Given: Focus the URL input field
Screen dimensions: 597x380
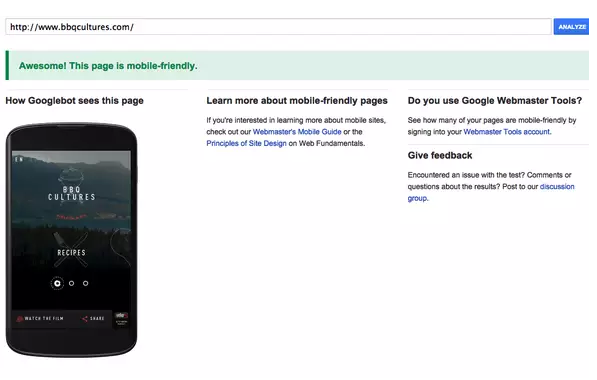Looking at the screenshot, I should coord(278,27).
